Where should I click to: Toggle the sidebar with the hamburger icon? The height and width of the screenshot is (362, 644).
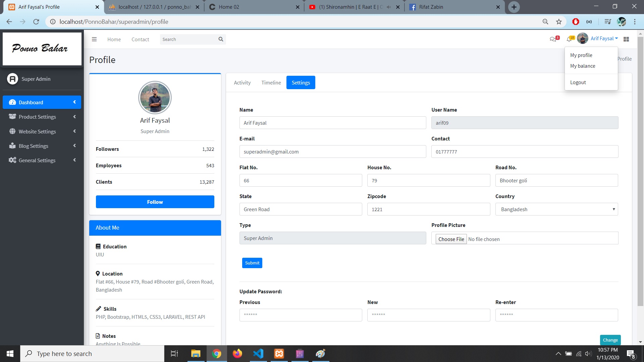tap(94, 39)
